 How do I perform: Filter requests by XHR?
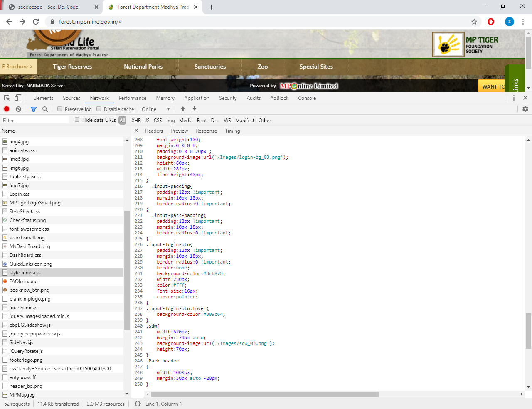(x=136, y=120)
